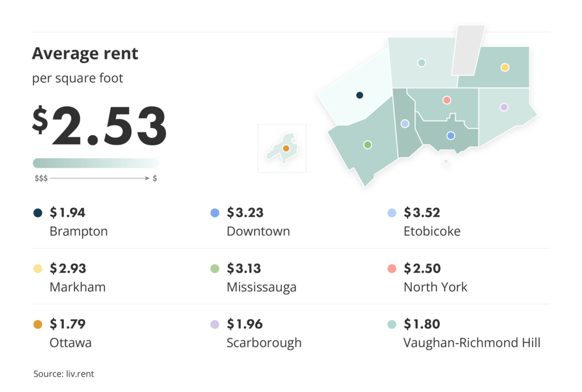The width and height of the screenshot is (582, 392).
Task: Click the Ottawa inset map thumbnail
Action: click(282, 148)
